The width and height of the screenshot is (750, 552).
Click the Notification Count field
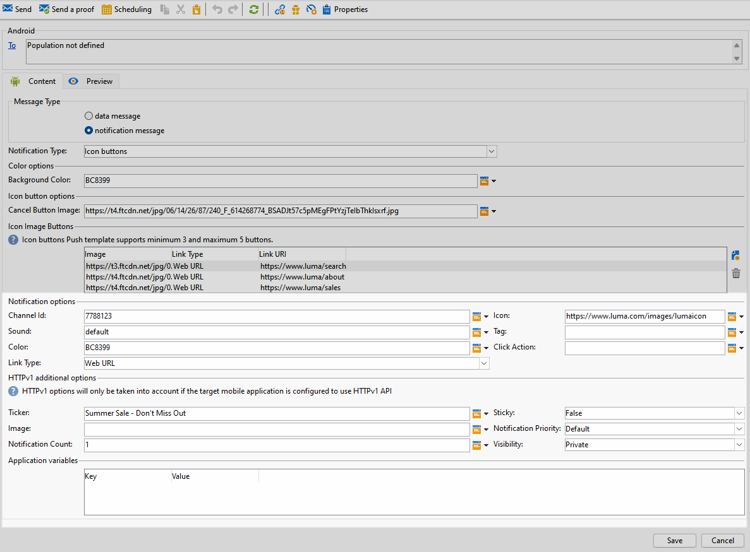(x=276, y=445)
